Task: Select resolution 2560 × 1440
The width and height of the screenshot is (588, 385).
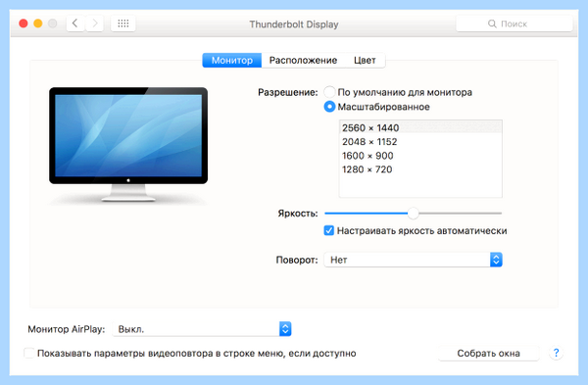Action: (420, 127)
